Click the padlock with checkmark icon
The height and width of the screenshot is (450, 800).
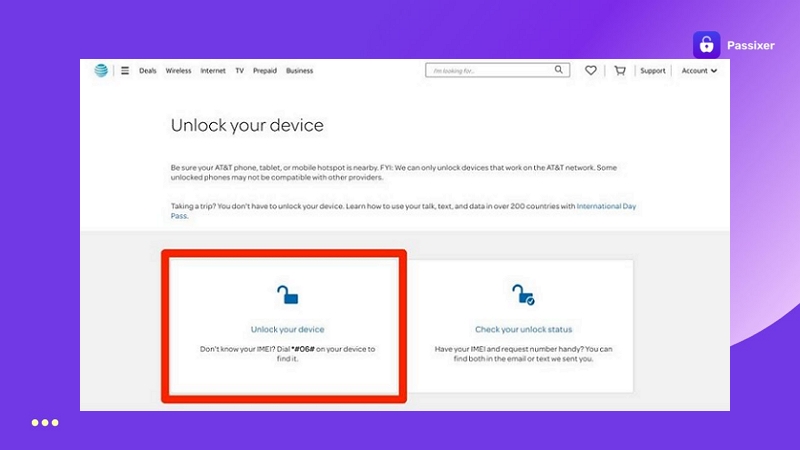[523, 294]
